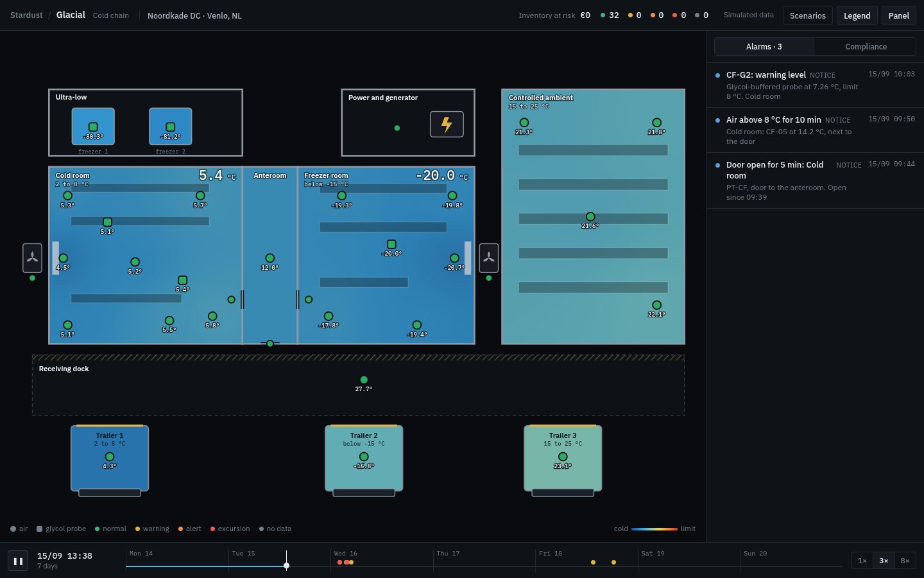This screenshot has width=924, height=578.
Task: Click the glycol probe legend entry
Action: [61, 529]
